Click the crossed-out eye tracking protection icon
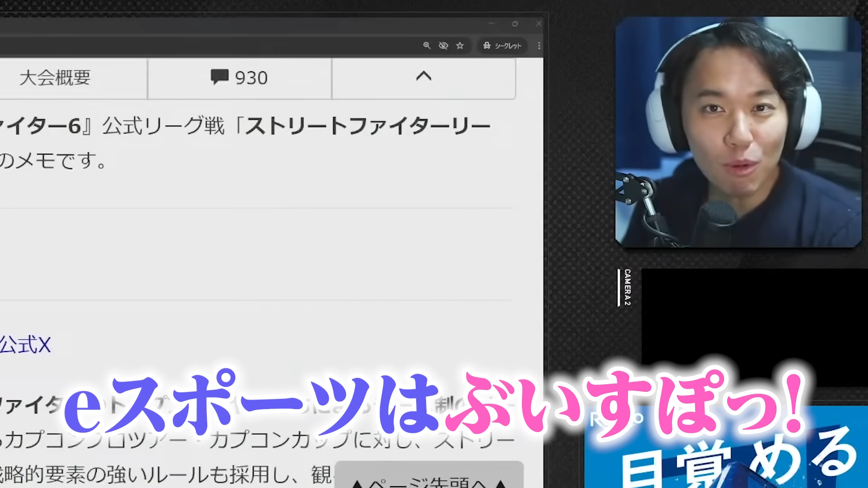The width and height of the screenshot is (868, 488). (x=443, y=46)
